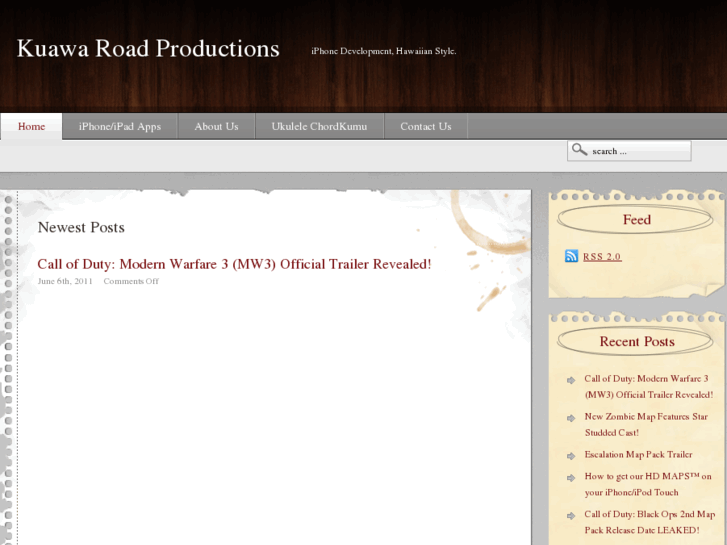Open the Home tab
The width and height of the screenshot is (727, 545).
click(32, 126)
